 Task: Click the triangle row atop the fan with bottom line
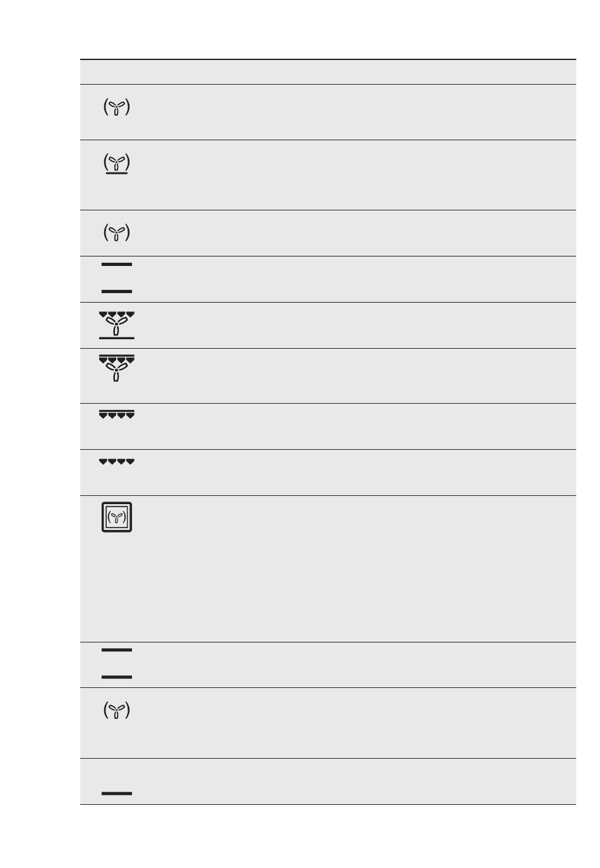117,314
